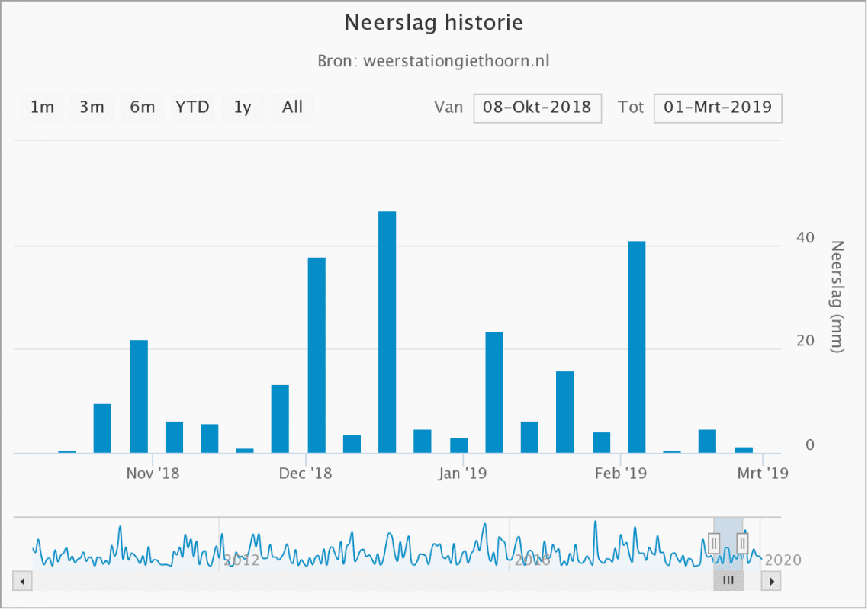Grab the right navigator range handle

742,543
